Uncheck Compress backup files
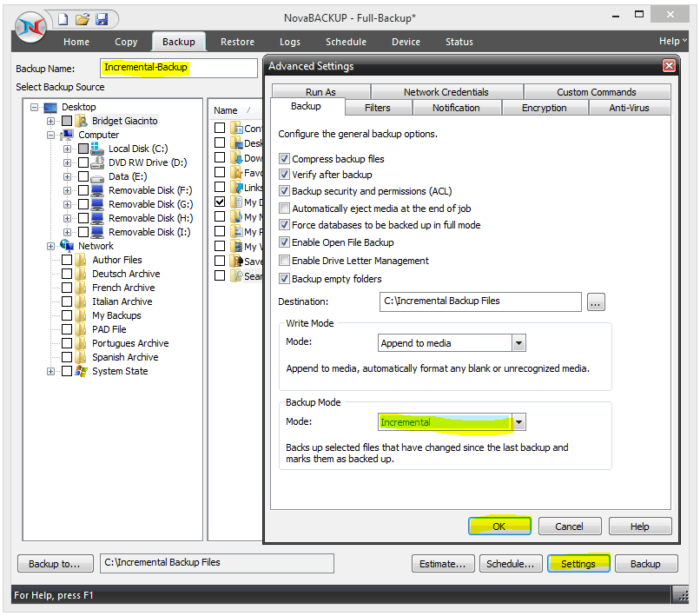The height and width of the screenshot is (616, 700). pyautogui.click(x=285, y=159)
